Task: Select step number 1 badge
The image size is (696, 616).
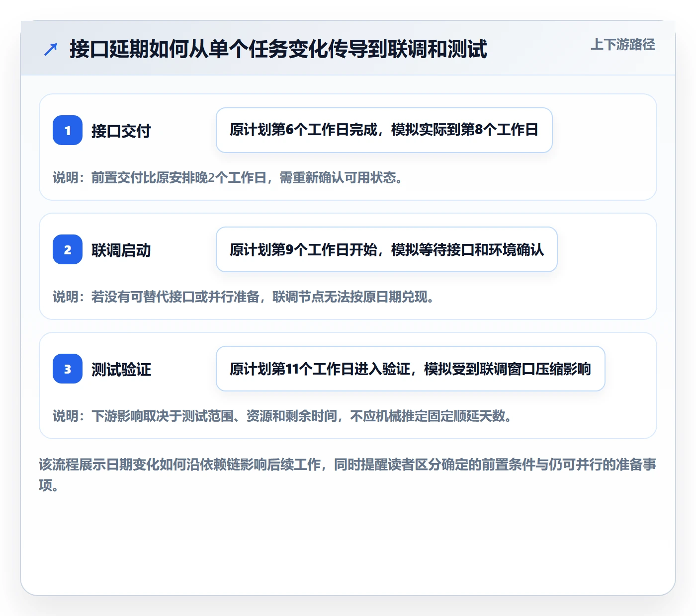Action: coord(68,130)
